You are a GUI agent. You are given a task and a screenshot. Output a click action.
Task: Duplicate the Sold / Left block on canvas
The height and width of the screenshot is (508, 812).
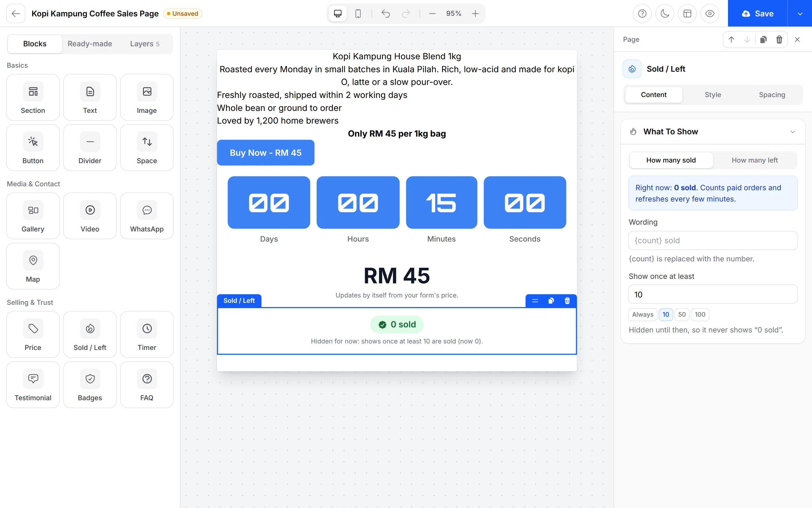pos(551,301)
